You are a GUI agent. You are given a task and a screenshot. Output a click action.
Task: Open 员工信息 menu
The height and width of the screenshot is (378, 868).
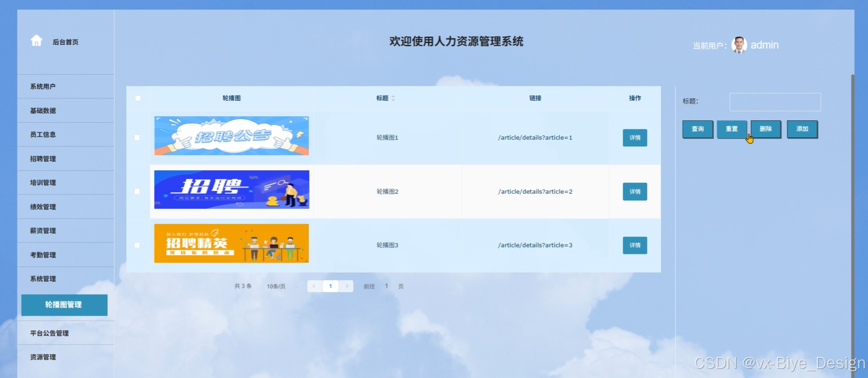click(65, 134)
